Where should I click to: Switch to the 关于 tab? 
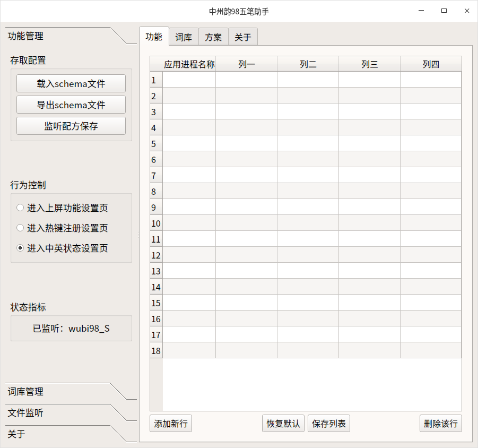coord(242,37)
